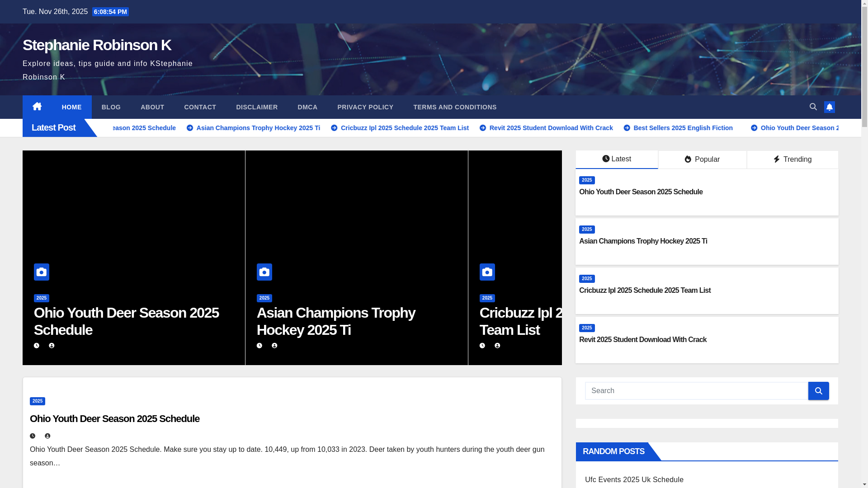This screenshot has height=488, width=868.
Task: Click the page vertical scrollbar
Action: [x=864, y=244]
